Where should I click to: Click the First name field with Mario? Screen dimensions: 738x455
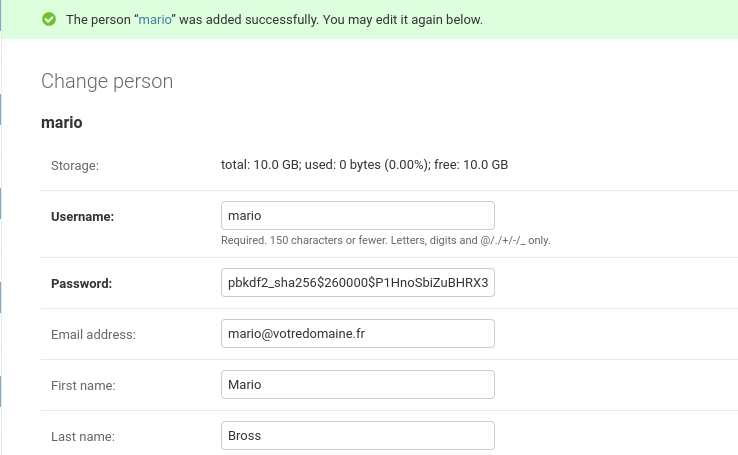(358, 384)
